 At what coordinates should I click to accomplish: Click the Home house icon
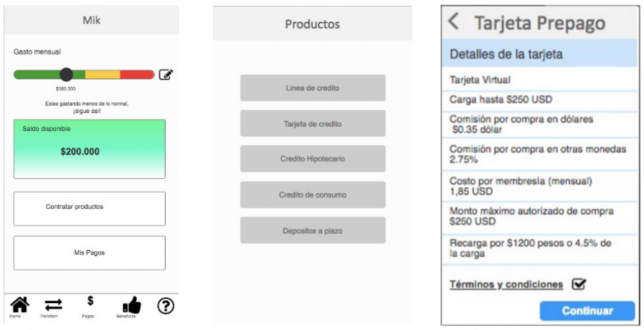tap(19, 305)
